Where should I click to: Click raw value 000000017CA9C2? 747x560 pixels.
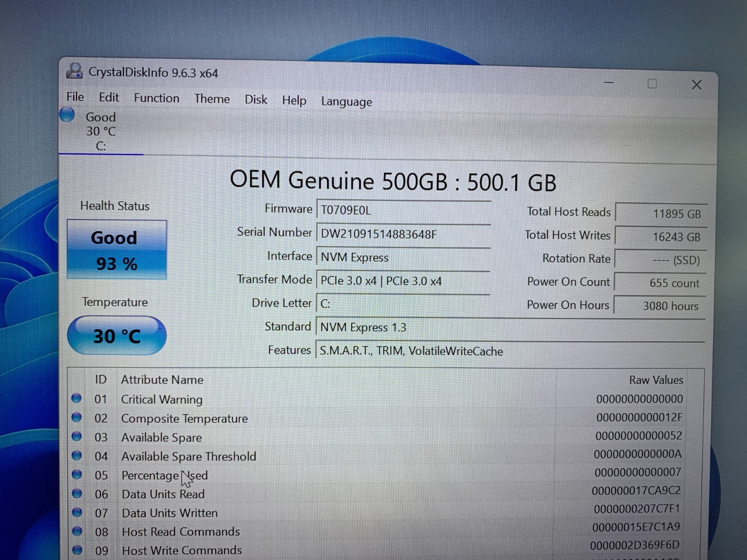[636, 490]
